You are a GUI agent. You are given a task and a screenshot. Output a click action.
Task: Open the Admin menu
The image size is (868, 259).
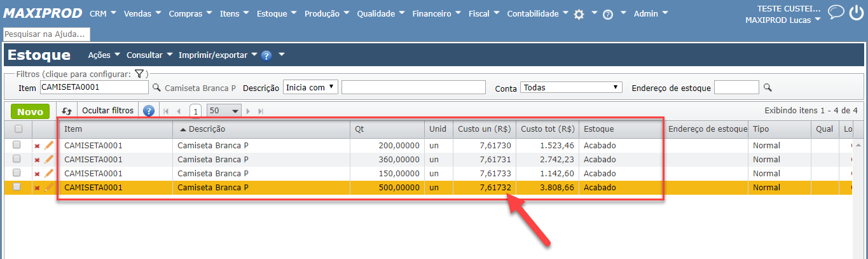pyautogui.click(x=651, y=13)
